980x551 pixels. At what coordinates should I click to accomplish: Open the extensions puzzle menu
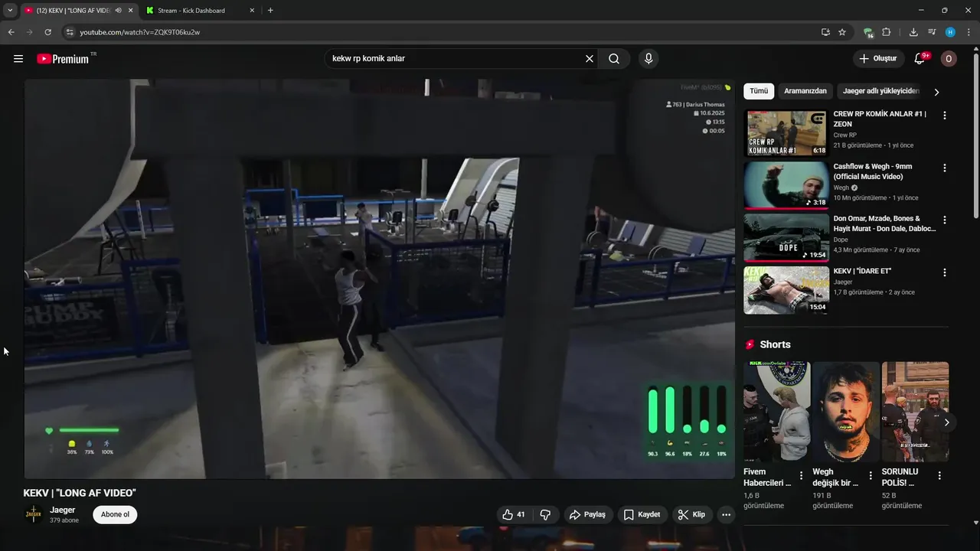tap(887, 32)
